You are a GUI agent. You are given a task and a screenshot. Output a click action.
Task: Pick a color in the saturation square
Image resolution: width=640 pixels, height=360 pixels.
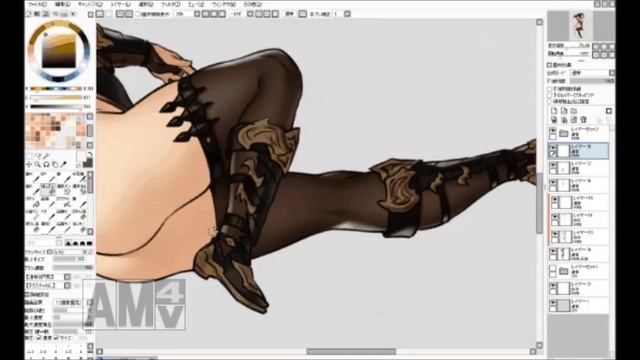59,51
